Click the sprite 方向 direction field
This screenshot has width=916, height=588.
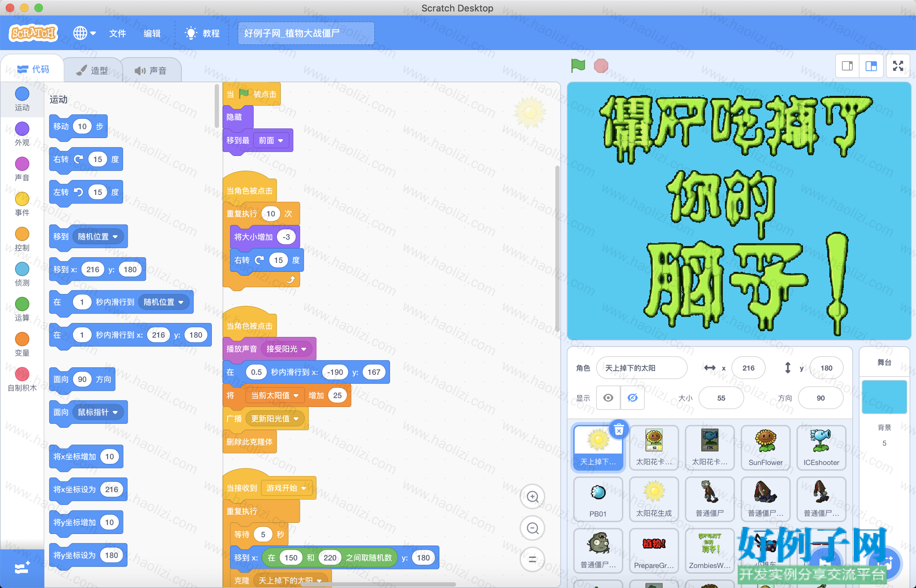pyautogui.click(x=820, y=398)
